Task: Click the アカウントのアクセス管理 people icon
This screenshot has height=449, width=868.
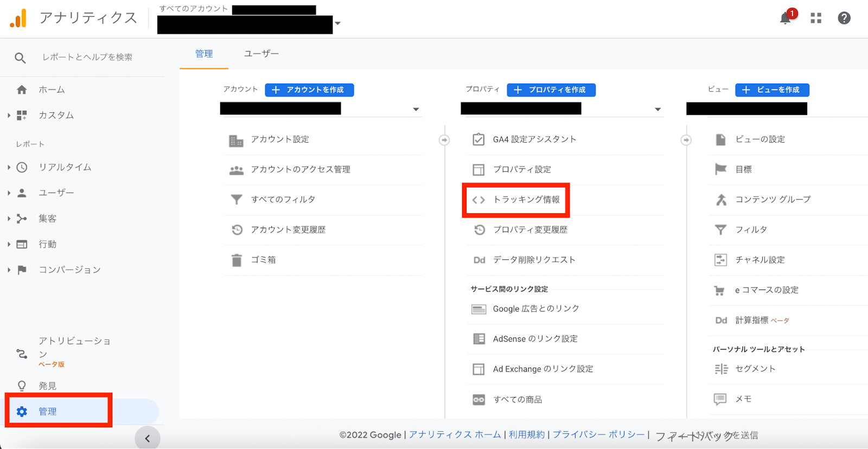Action: 237,170
